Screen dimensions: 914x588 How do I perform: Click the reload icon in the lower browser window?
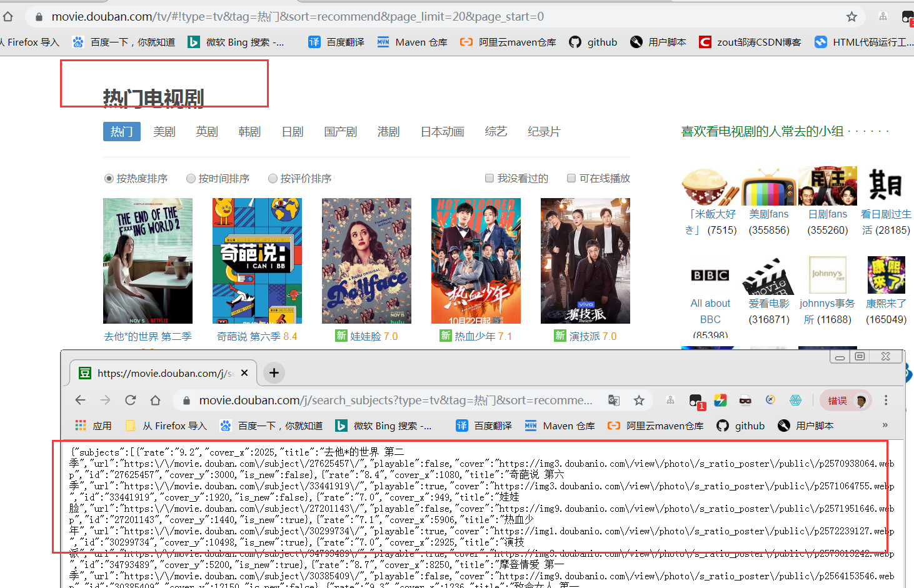point(130,400)
